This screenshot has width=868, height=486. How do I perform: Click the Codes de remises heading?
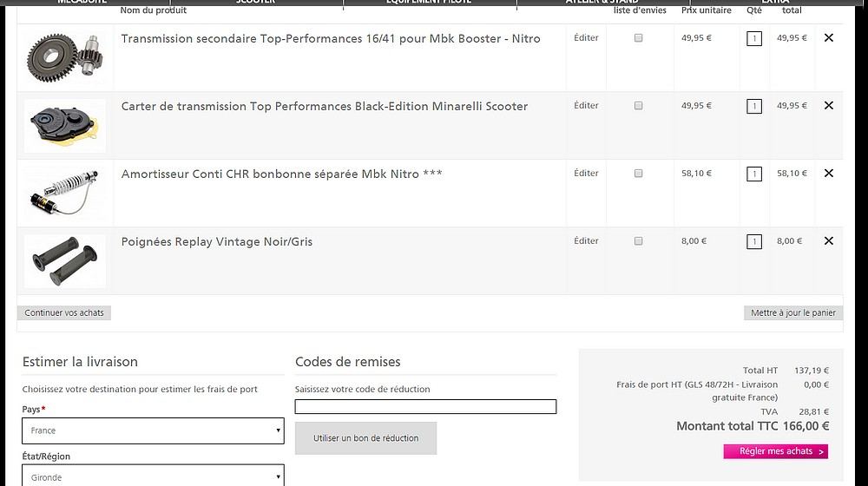(348, 362)
